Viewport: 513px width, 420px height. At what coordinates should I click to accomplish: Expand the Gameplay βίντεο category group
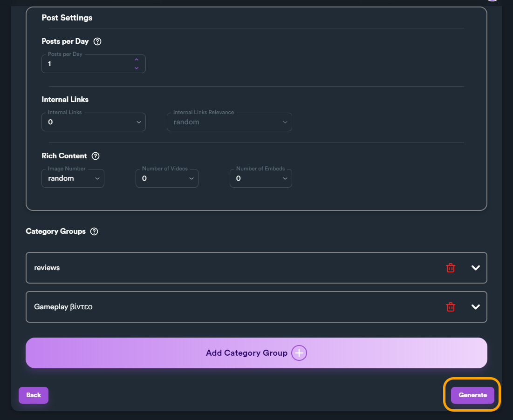[x=475, y=307]
